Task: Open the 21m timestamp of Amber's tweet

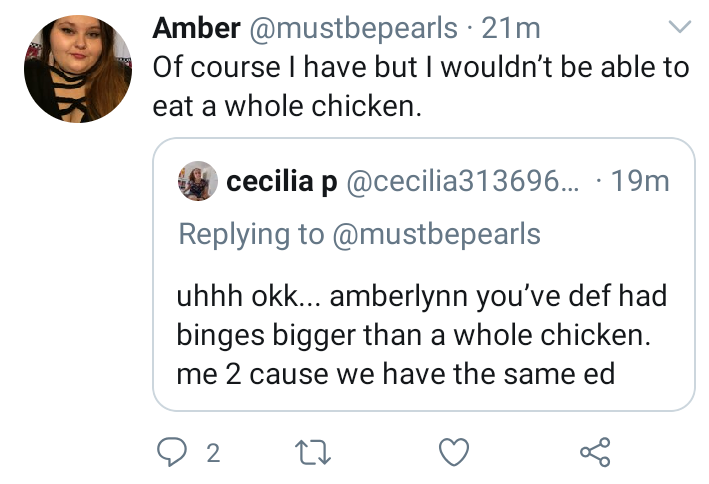Action: (x=511, y=28)
